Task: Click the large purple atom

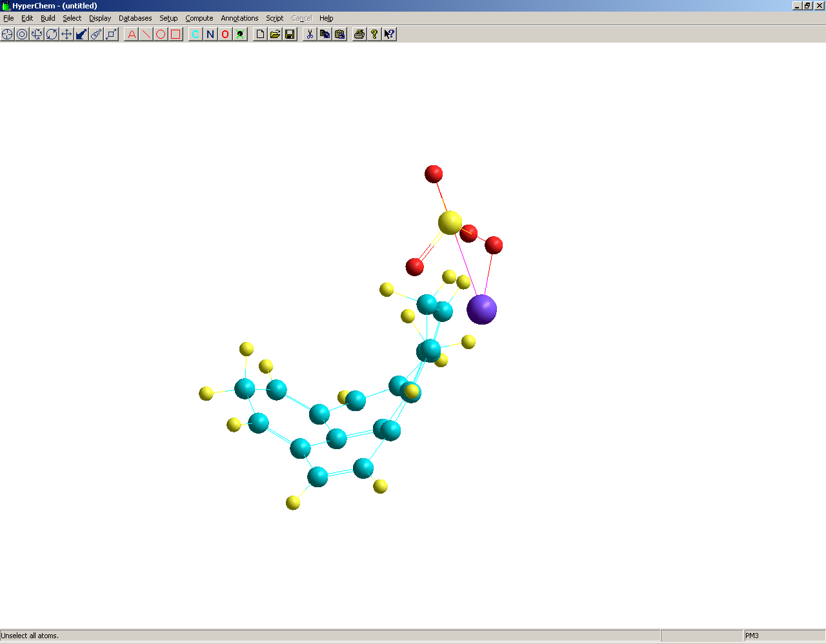Action: tap(482, 309)
